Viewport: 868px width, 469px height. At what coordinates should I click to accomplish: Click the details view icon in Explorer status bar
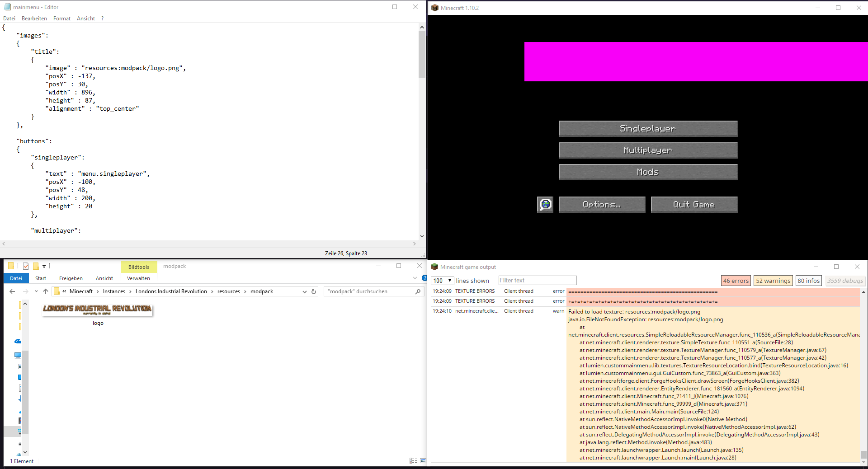[x=414, y=460]
